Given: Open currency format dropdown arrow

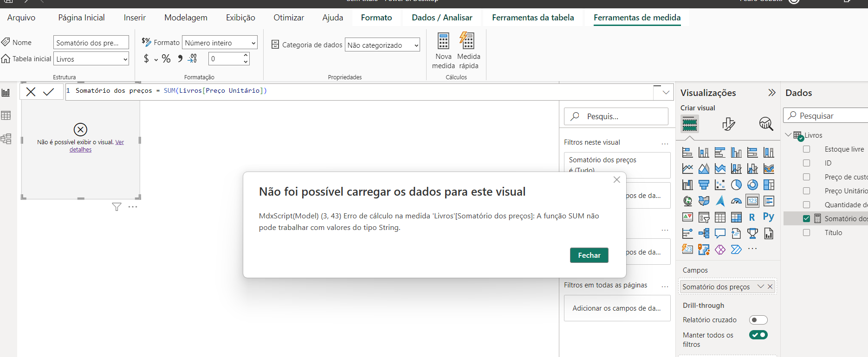Looking at the screenshot, I should pyautogui.click(x=156, y=59).
